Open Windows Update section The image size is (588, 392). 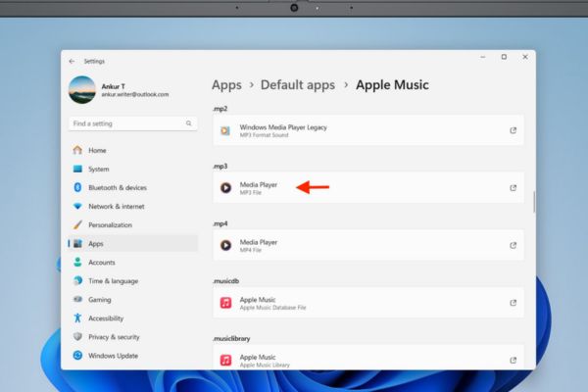tap(113, 356)
